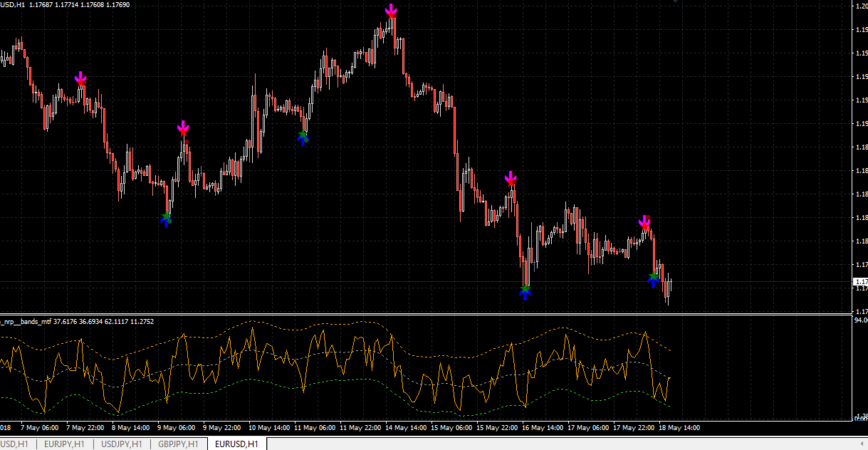868x450 pixels.
Task: Click the 94.0 indicator scale value
Action: coord(860,320)
